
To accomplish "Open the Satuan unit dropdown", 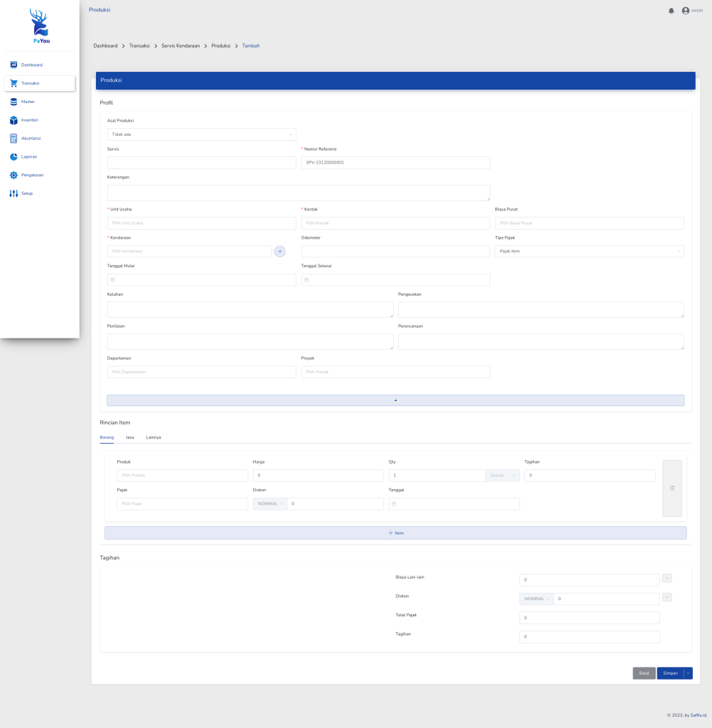I will 502,476.
